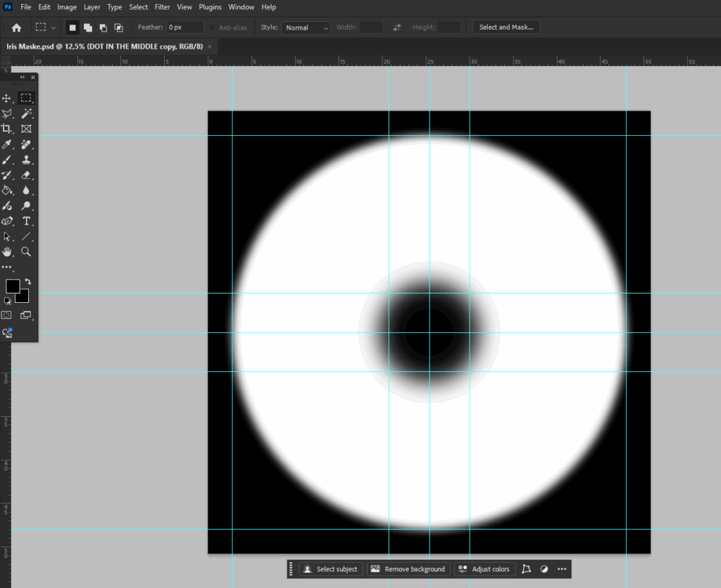
Task: Expand the marquee tool preset dropdown
Action: [x=54, y=27]
